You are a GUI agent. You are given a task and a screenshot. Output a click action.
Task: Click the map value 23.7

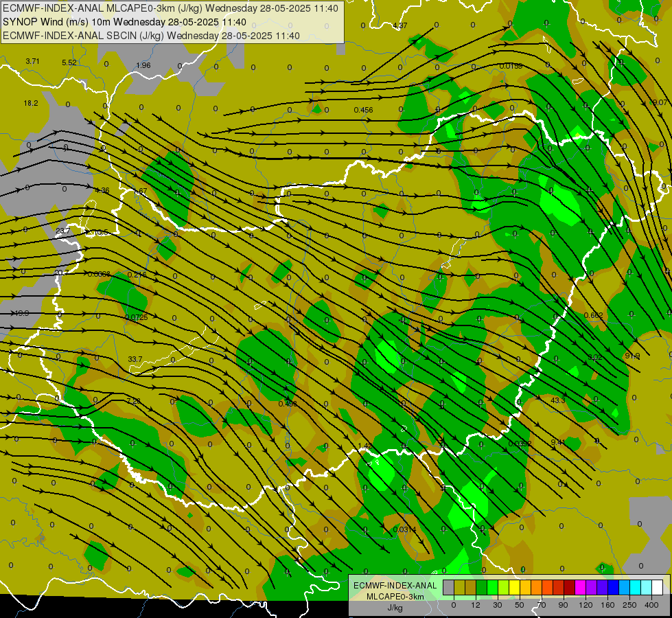63,231
